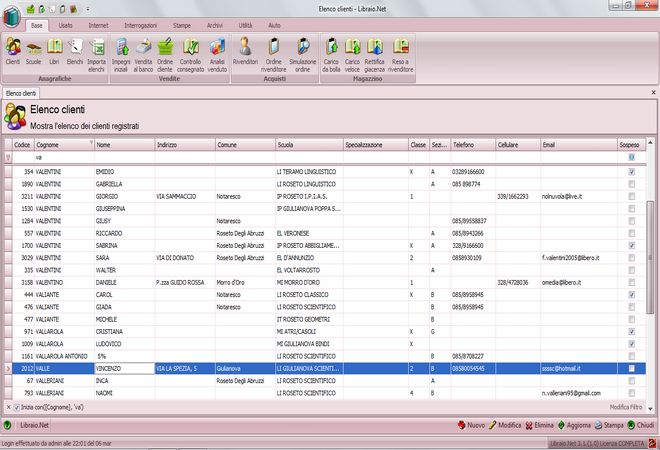Remove the filter with the X icon
This screenshot has height=450, width=660.
coord(8,407)
